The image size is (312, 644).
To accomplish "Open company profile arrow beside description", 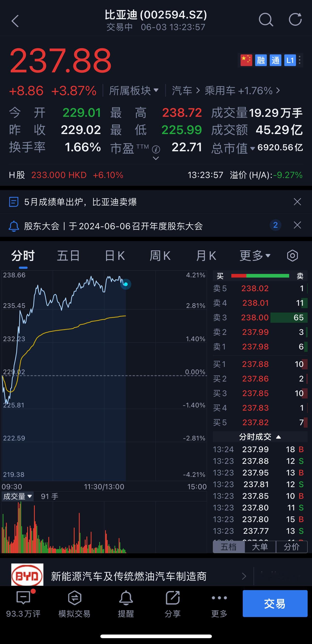I will click(244, 576).
